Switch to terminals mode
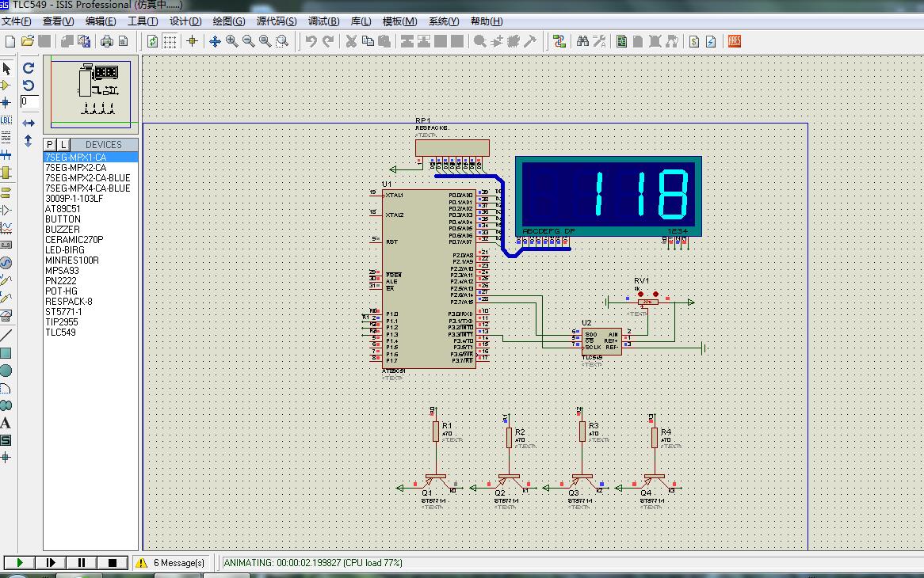Image resolution: width=924 pixels, height=578 pixels. [6, 192]
